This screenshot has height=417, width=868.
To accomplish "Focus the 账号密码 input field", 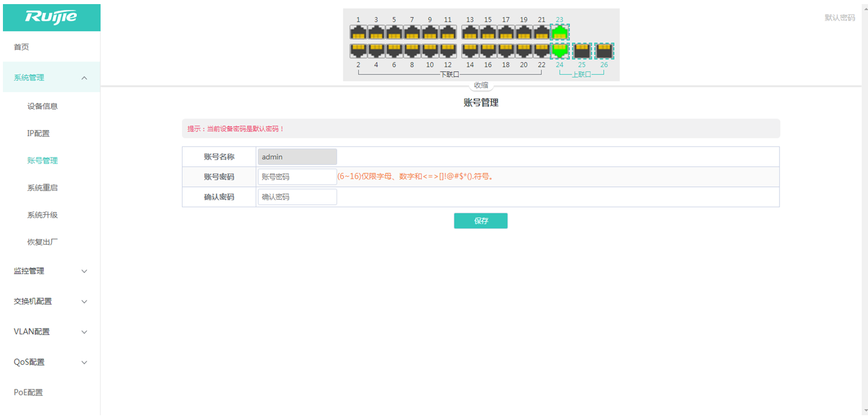I will (x=297, y=177).
